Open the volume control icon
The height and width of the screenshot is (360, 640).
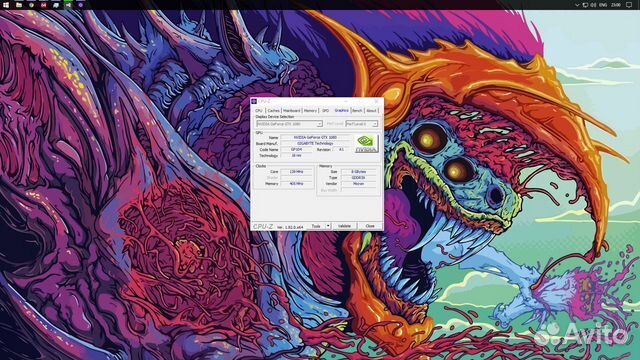coord(593,5)
